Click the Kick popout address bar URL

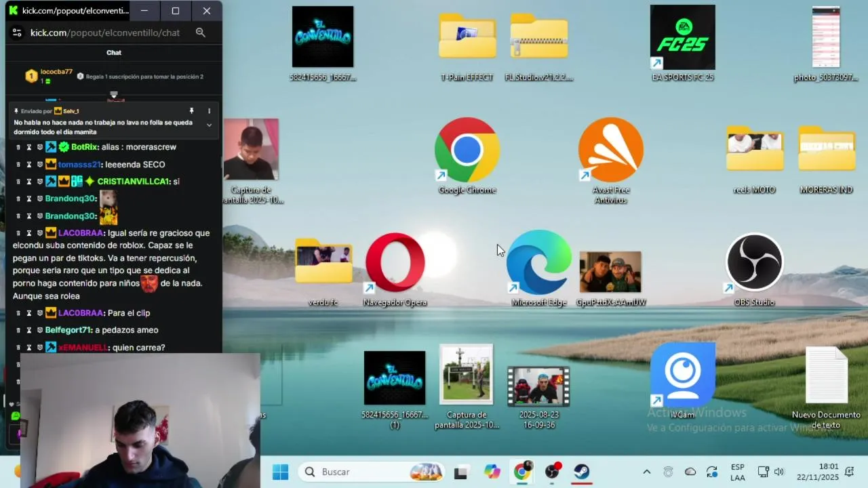point(105,33)
